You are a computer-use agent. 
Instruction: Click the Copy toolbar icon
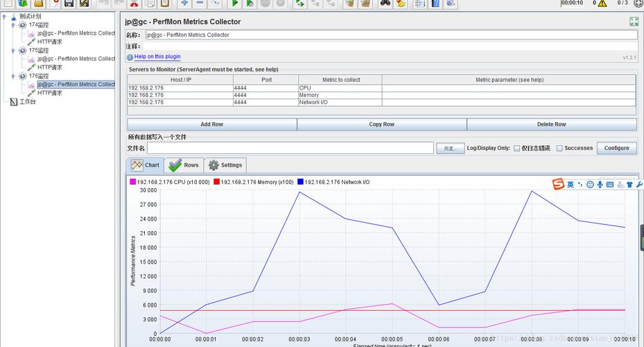click(x=150, y=3)
